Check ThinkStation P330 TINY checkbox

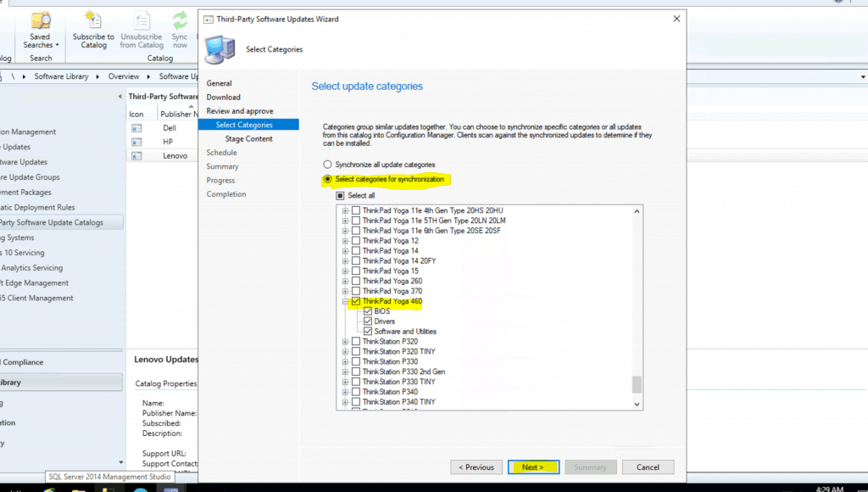(x=356, y=382)
